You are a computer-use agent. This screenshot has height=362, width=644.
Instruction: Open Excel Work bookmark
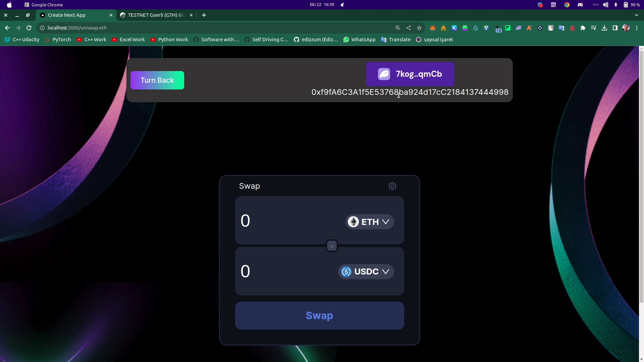tap(128, 40)
